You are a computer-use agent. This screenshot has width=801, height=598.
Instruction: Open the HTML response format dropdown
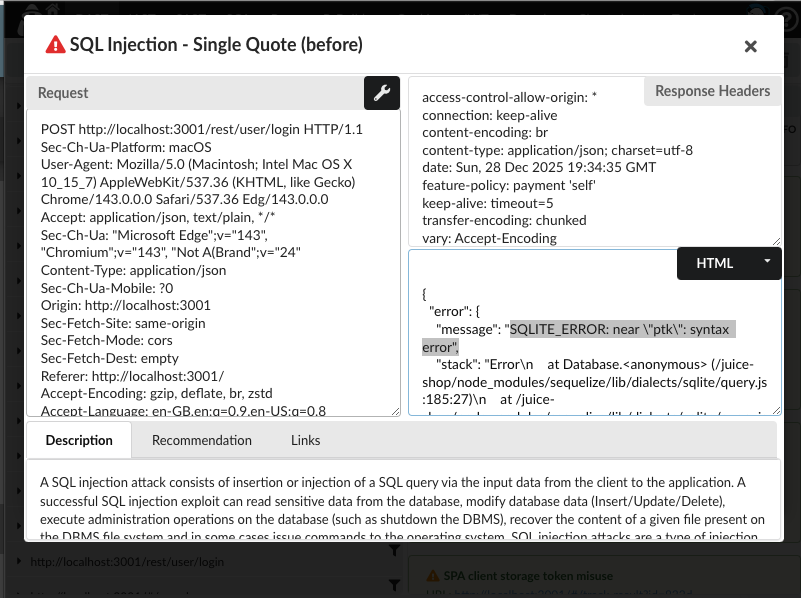click(729, 262)
